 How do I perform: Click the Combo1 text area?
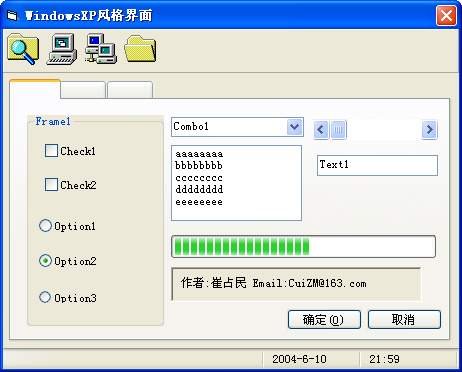tap(229, 127)
